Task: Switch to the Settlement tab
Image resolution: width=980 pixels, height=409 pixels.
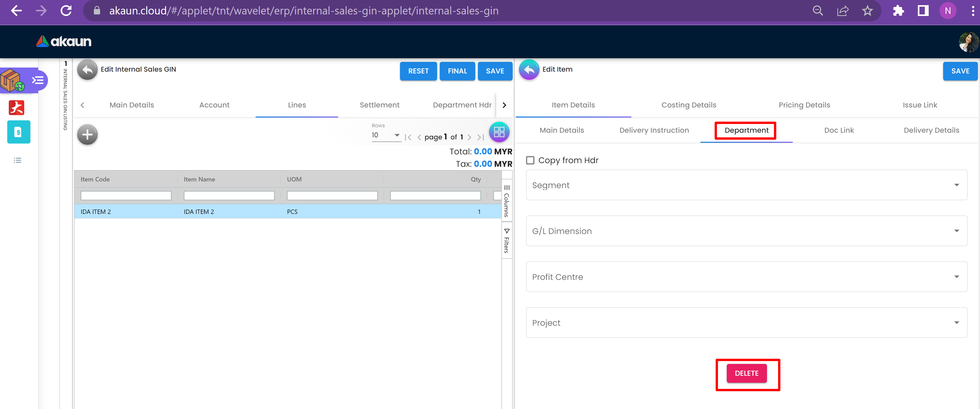Action: click(x=379, y=105)
